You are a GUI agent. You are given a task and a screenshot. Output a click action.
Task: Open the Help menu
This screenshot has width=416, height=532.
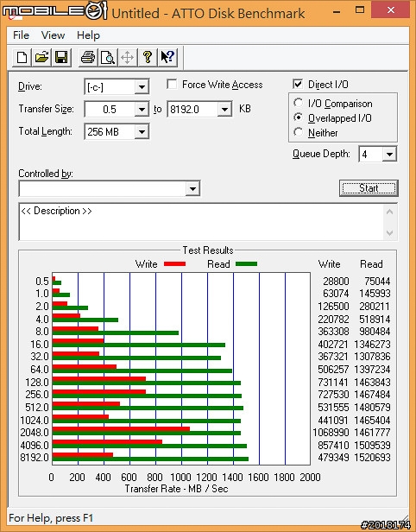[88, 35]
